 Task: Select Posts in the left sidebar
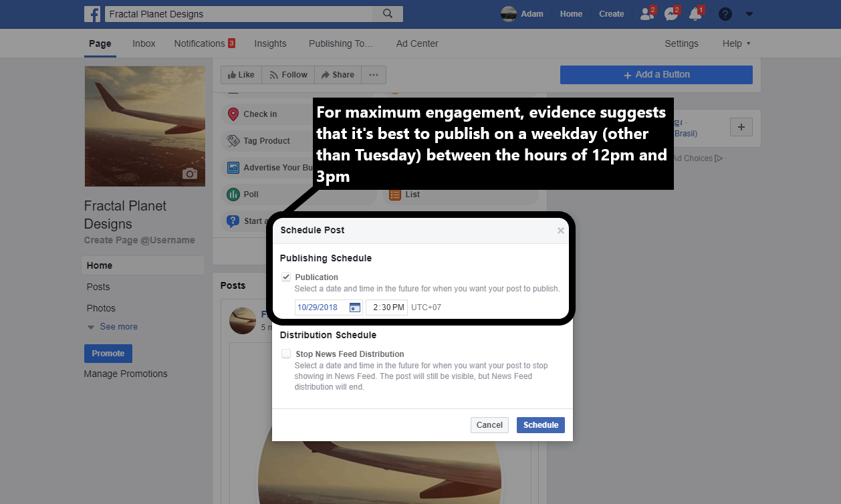(x=98, y=287)
